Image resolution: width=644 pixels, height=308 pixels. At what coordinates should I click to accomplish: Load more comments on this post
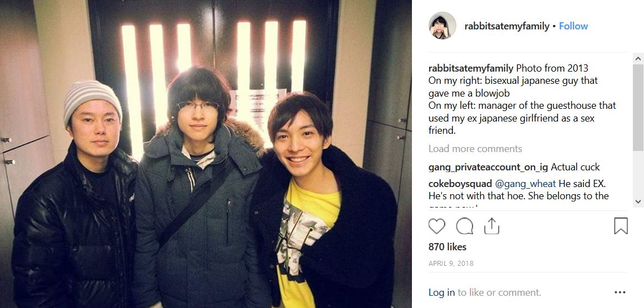tap(475, 149)
